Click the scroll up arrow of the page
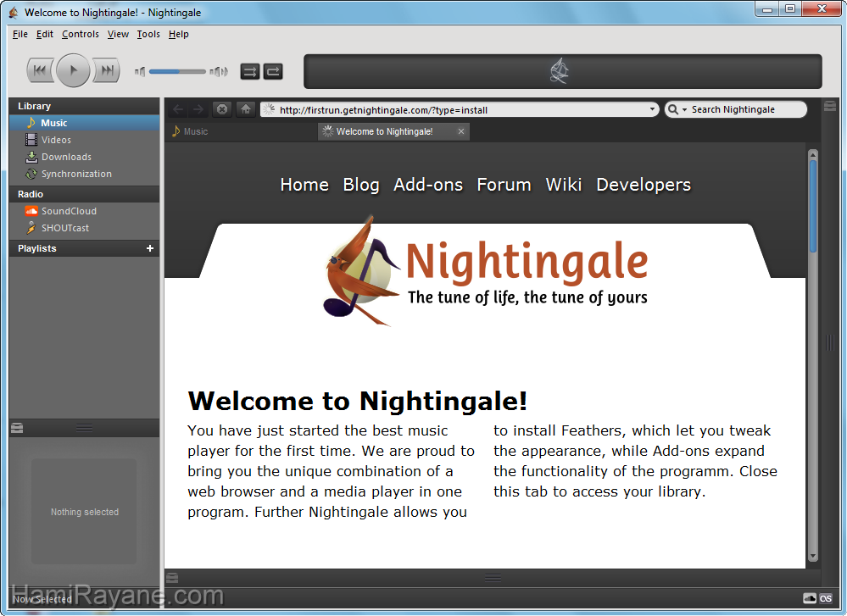The width and height of the screenshot is (847, 616). click(812, 156)
